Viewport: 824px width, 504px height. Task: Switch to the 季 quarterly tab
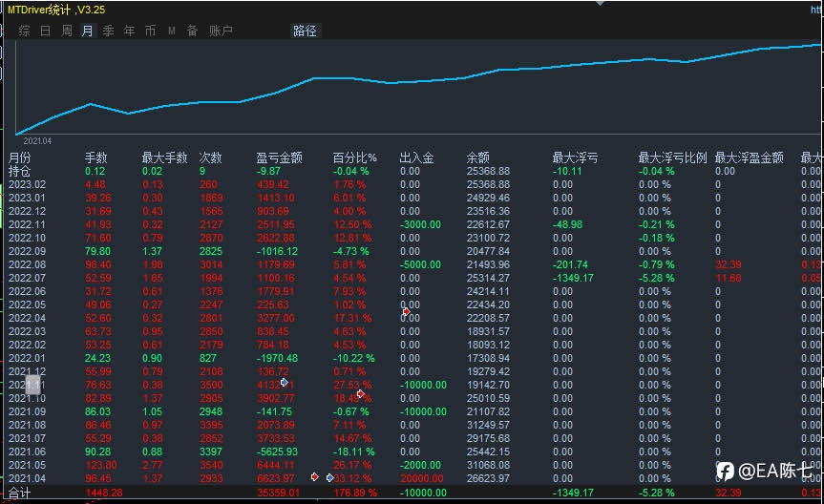(108, 31)
